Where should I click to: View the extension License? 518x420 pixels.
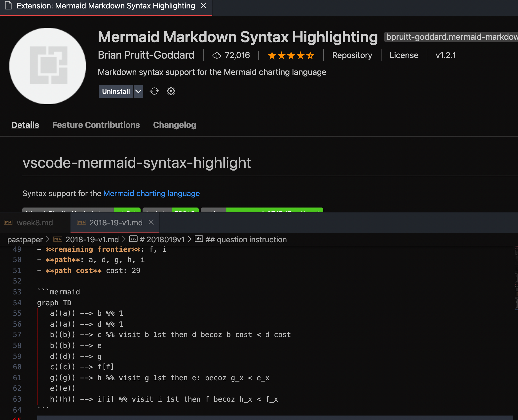[x=404, y=55]
